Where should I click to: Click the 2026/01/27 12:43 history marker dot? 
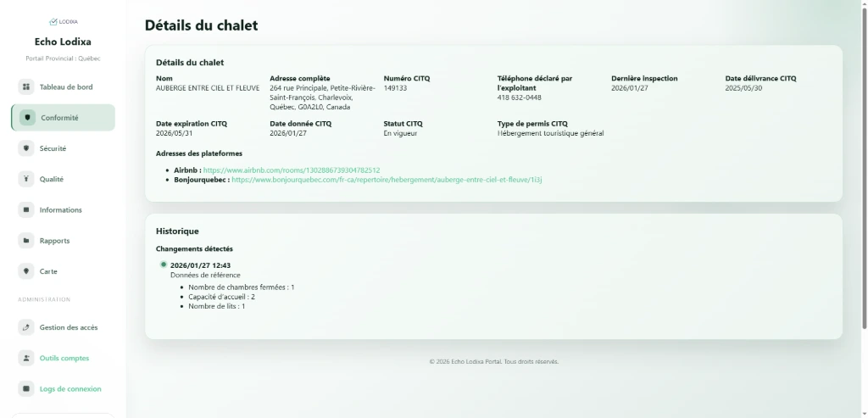[x=164, y=265]
